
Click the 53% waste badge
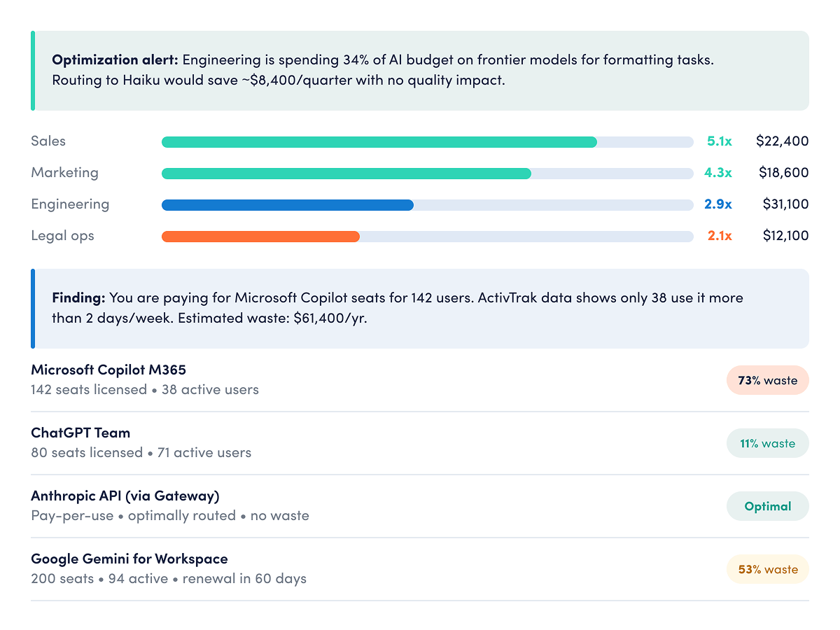(767, 569)
